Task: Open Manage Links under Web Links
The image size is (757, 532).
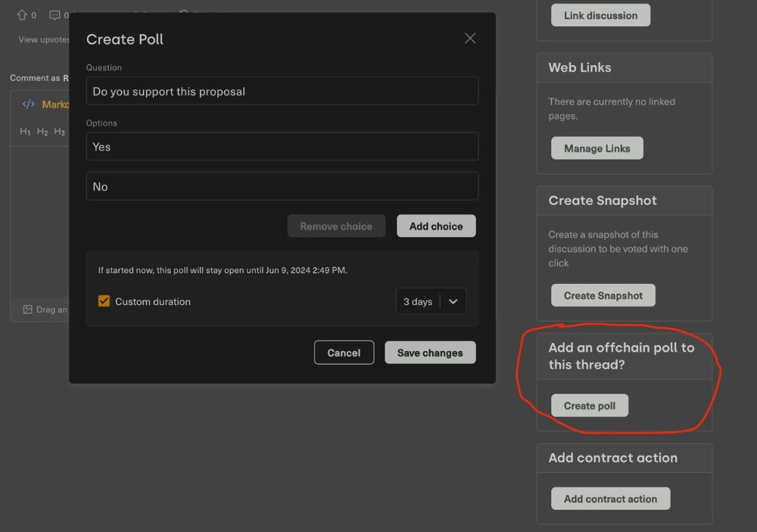Action: pos(597,148)
